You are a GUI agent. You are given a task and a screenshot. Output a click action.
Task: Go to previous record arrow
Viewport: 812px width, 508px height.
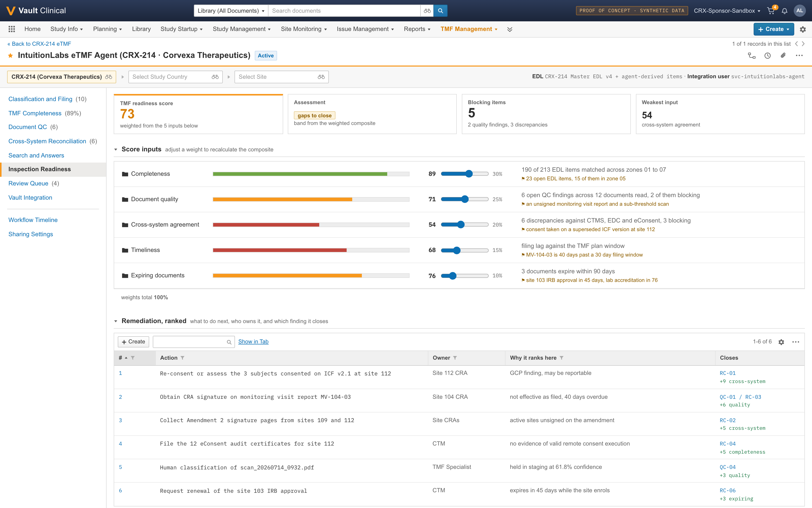point(796,44)
